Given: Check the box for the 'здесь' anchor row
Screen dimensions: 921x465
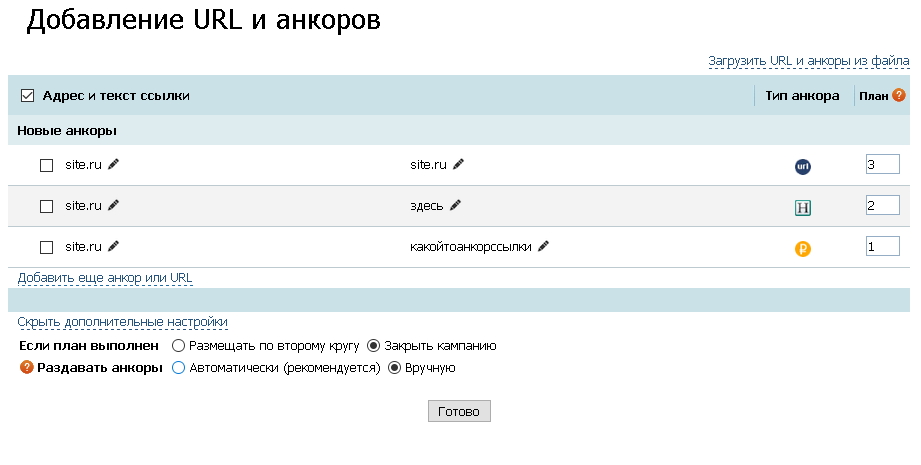Looking at the screenshot, I should 46,206.
